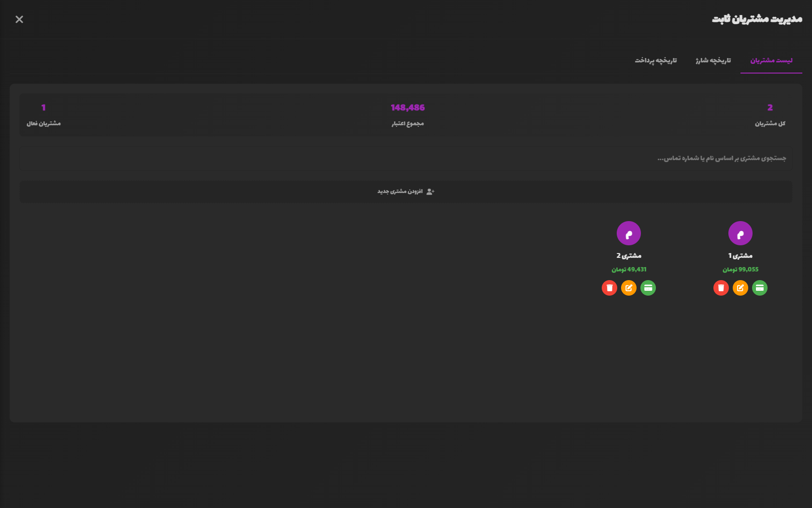Close the customer management panel with X
This screenshot has width=812, height=508.
(x=19, y=19)
